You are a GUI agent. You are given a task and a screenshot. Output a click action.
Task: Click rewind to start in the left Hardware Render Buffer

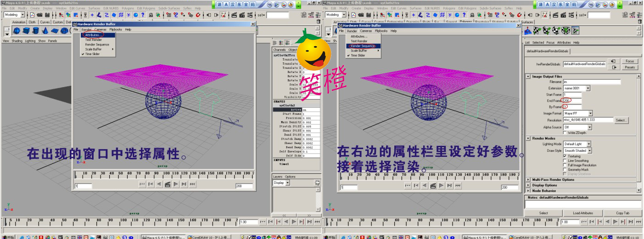[142, 184]
